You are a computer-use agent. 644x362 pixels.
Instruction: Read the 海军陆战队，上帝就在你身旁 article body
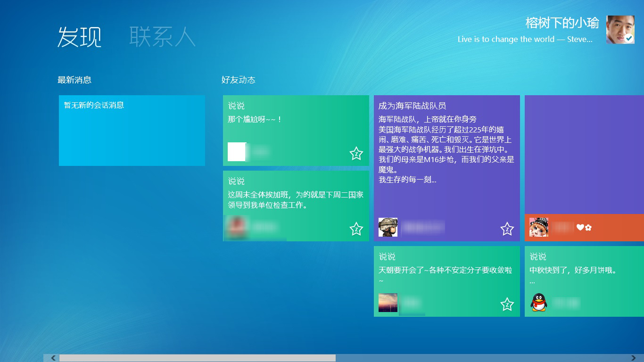point(446,149)
